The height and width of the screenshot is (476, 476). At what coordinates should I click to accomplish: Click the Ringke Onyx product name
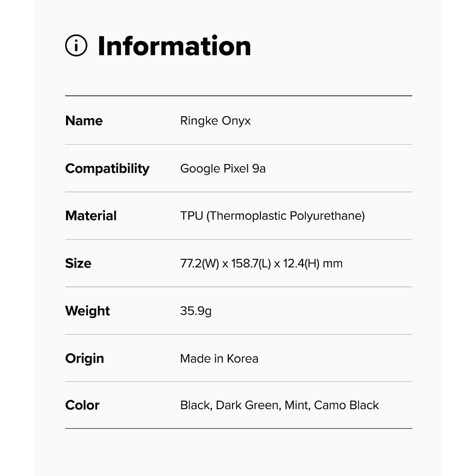coord(215,121)
